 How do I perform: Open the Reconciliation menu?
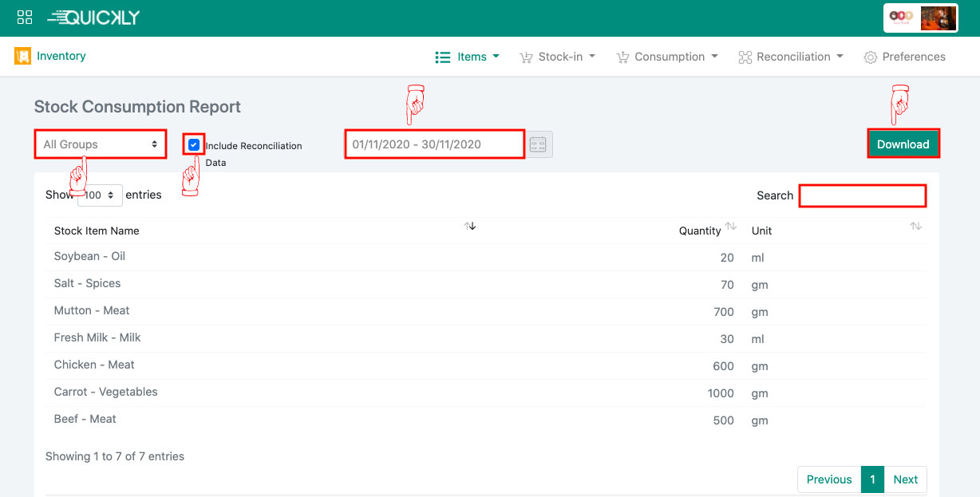click(x=790, y=57)
